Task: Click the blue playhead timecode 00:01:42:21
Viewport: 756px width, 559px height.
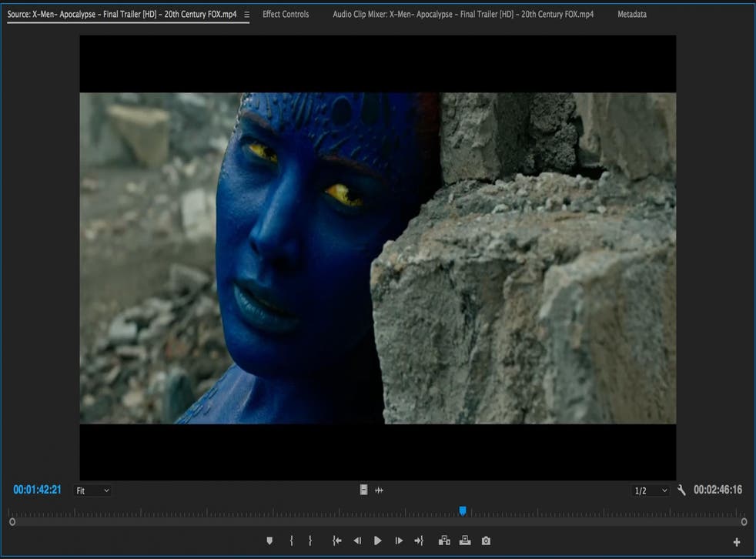Action: coord(37,490)
